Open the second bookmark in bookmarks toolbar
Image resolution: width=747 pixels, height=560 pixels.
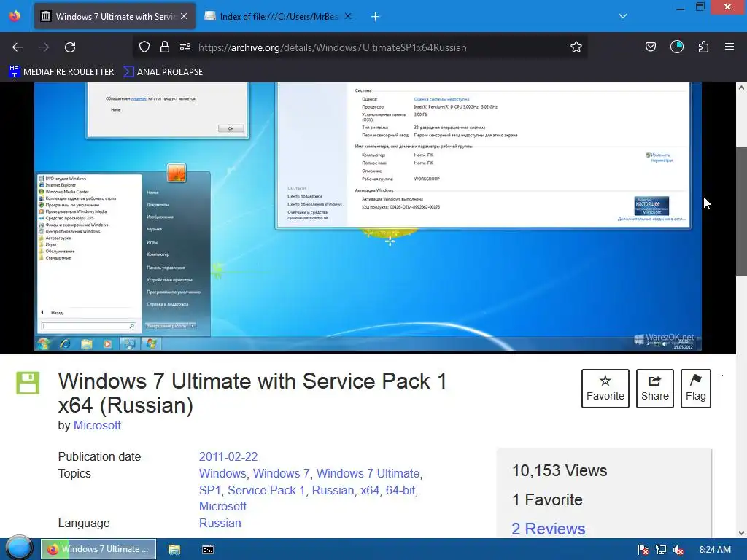tap(163, 72)
